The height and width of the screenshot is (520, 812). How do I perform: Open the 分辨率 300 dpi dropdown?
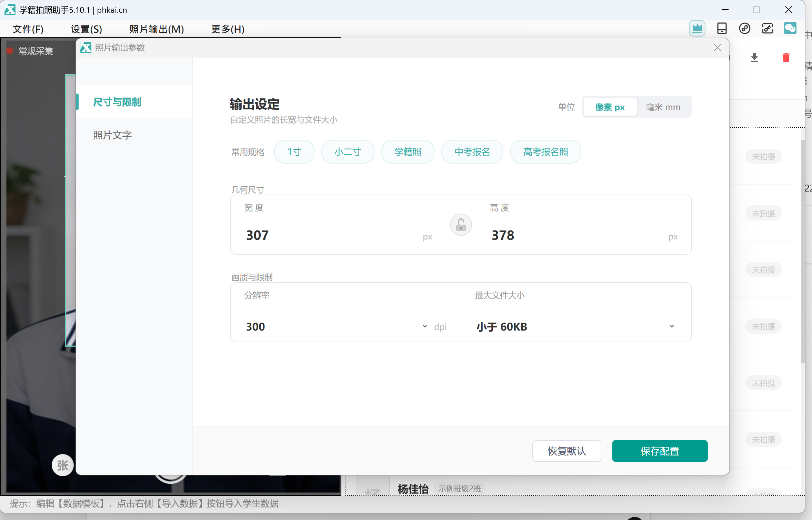(x=345, y=326)
